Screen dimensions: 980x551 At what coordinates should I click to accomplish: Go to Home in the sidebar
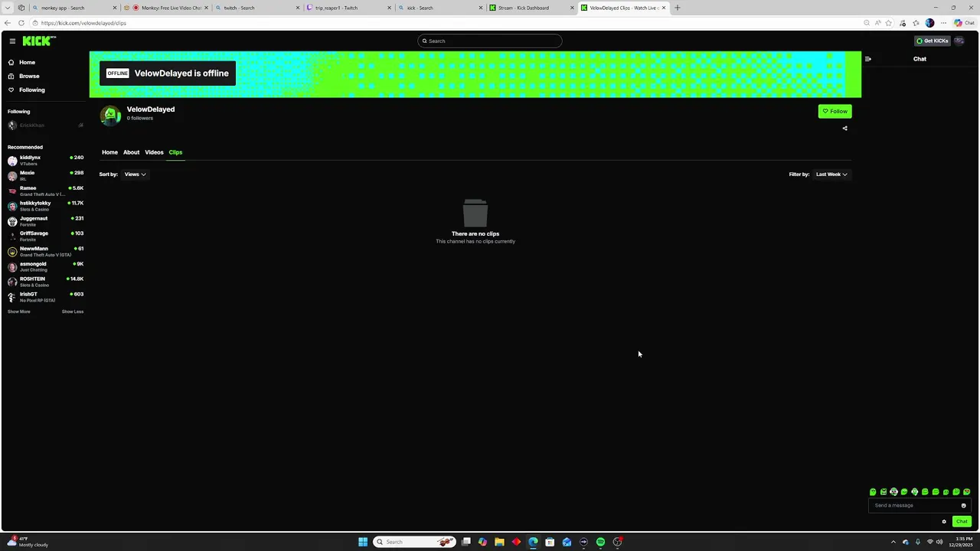(22, 62)
